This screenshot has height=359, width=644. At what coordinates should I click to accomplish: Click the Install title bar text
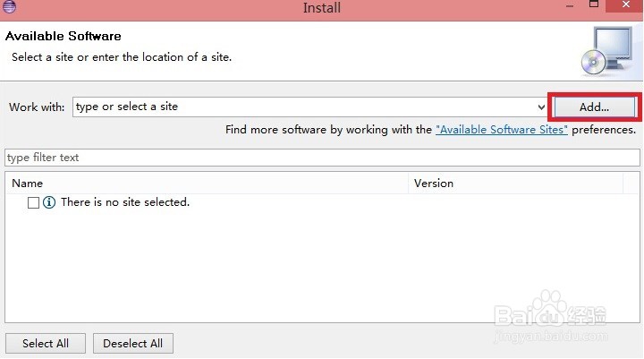322,8
